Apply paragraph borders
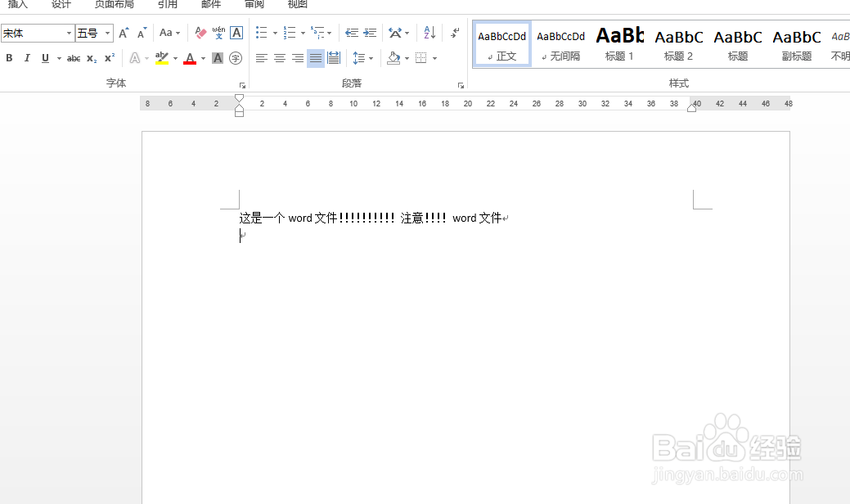The height and width of the screenshot is (504, 850). point(421,58)
